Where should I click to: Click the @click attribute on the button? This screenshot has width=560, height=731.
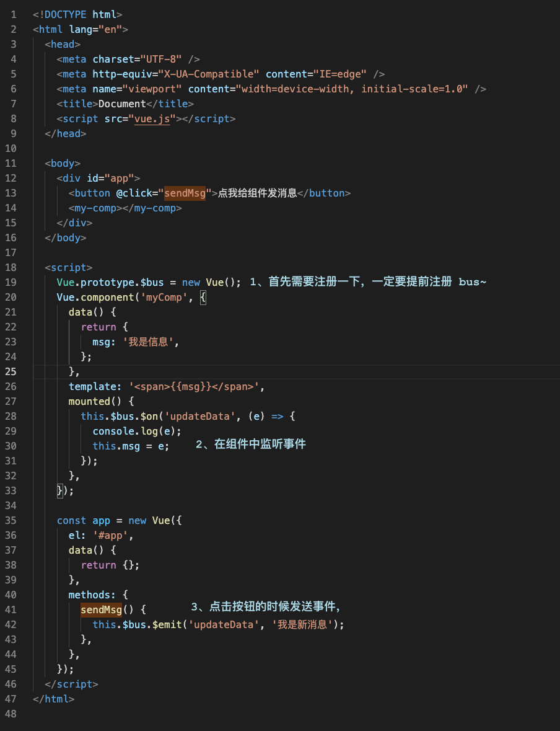coord(134,193)
